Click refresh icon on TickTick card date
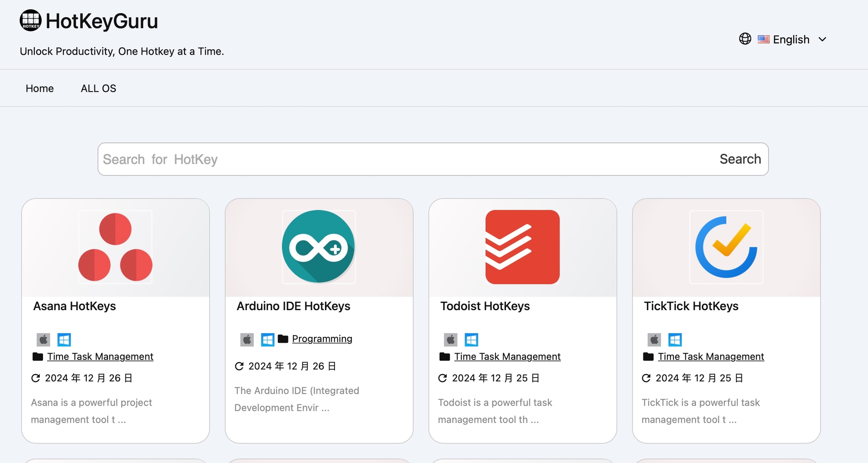868x463 pixels. click(646, 378)
